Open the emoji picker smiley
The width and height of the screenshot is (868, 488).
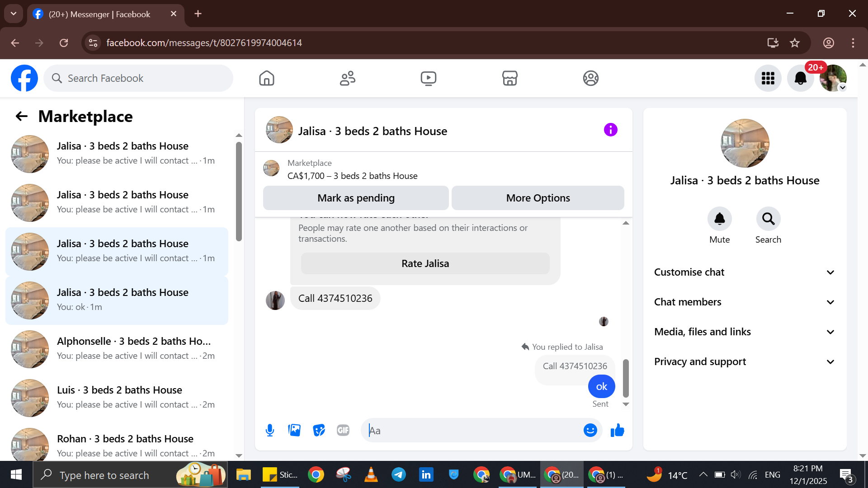click(x=590, y=431)
